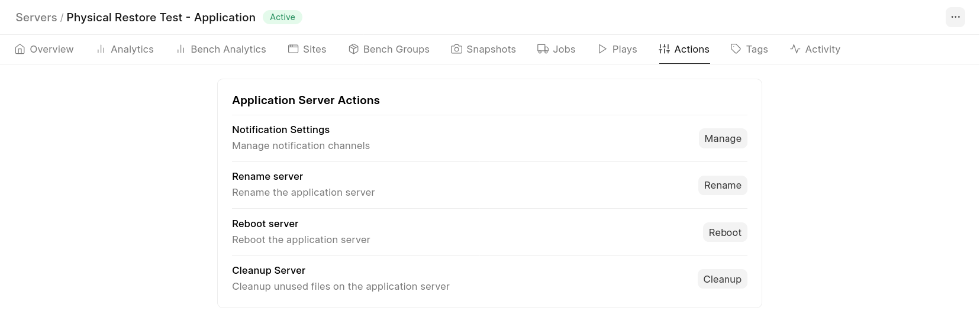
Task: Click the Jobs truck icon
Action: (543, 49)
